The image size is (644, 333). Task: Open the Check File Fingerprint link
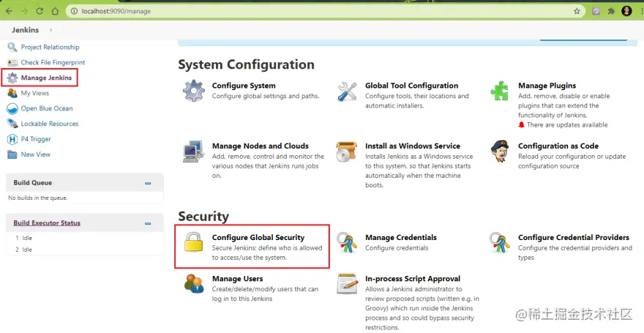[x=53, y=62]
